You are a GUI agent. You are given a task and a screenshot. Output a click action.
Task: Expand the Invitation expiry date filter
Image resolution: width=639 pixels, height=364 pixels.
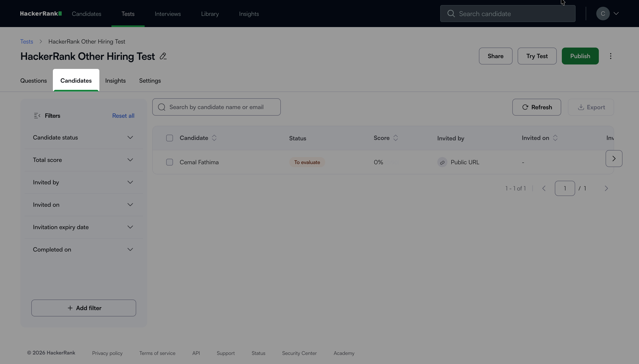pos(130,227)
